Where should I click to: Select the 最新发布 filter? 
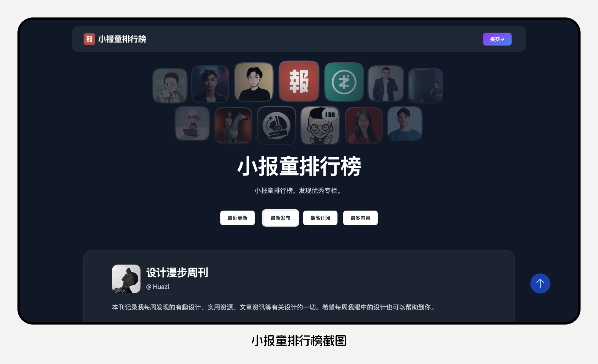point(281,218)
